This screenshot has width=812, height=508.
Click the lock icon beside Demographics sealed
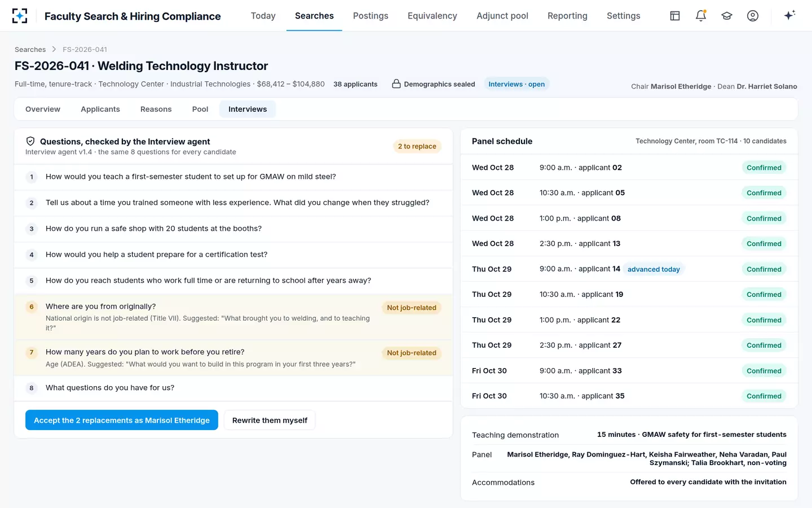click(396, 84)
